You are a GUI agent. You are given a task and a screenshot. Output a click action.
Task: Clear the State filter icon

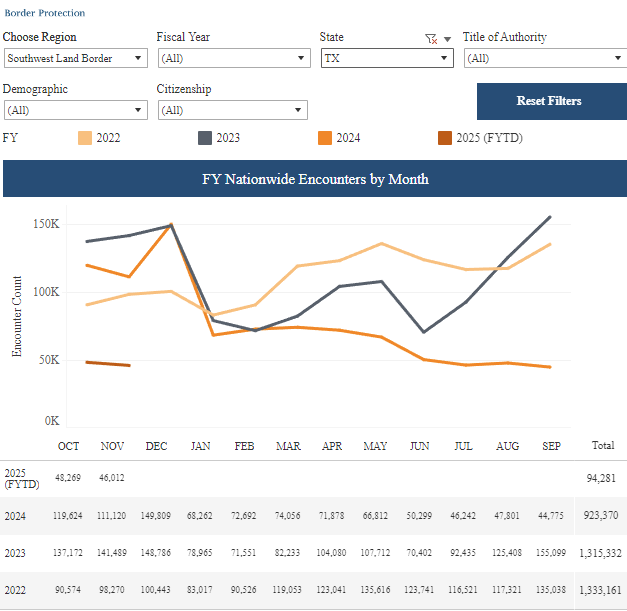pyautogui.click(x=431, y=39)
